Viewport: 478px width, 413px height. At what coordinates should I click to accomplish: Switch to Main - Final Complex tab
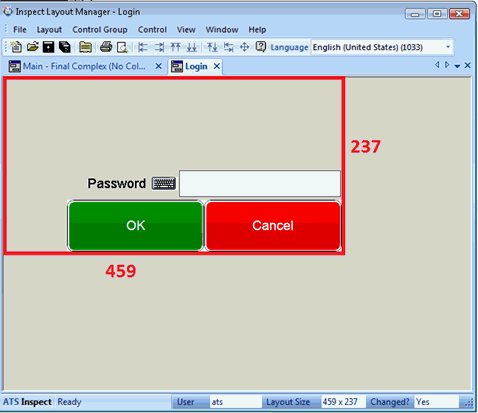point(85,66)
